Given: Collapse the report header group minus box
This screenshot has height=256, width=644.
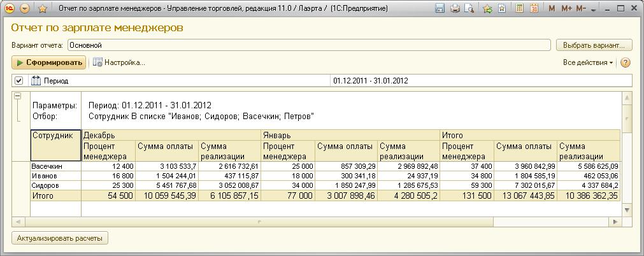Looking at the screenshot, I should pos(17,96).
